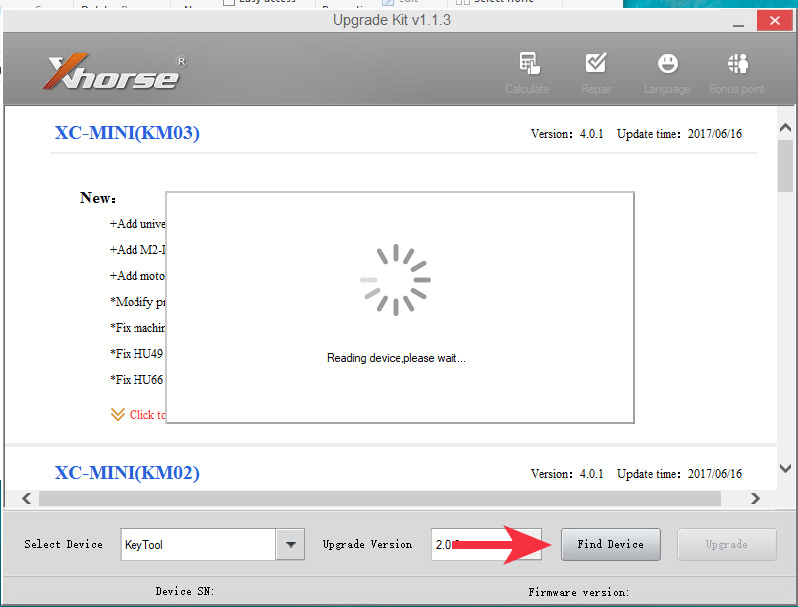The height and width of the screenshot is (607, 798).
Task: Expand the double-chevron Click to expand icon
Action: [118, 414]
